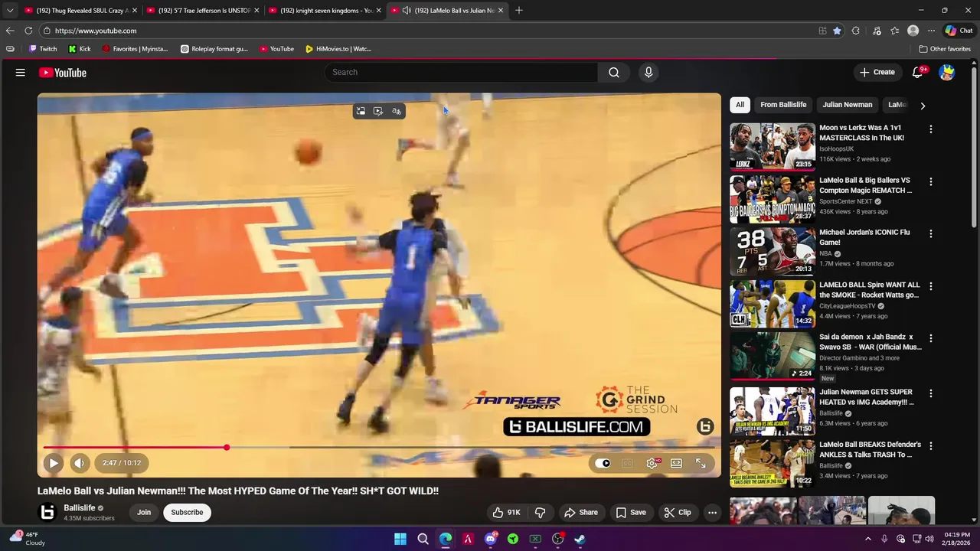Toggle favorite star in address bar
980x551 pixels.
click(837, 31)
